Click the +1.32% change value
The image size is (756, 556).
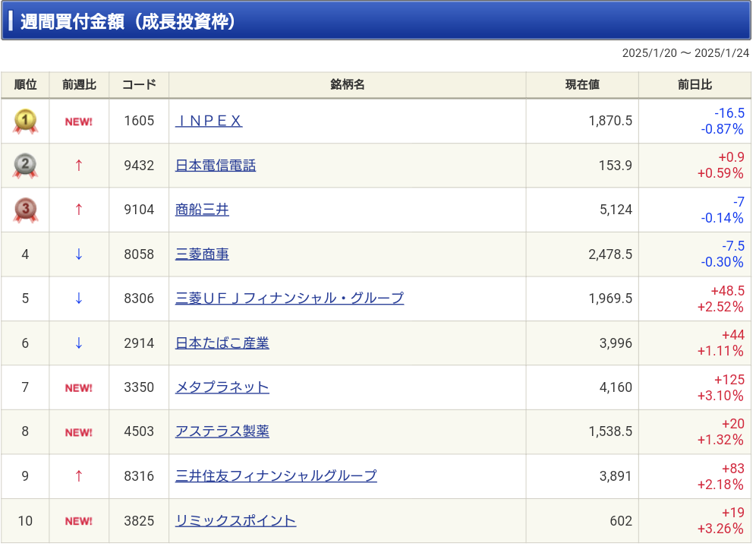click(721, 440)
